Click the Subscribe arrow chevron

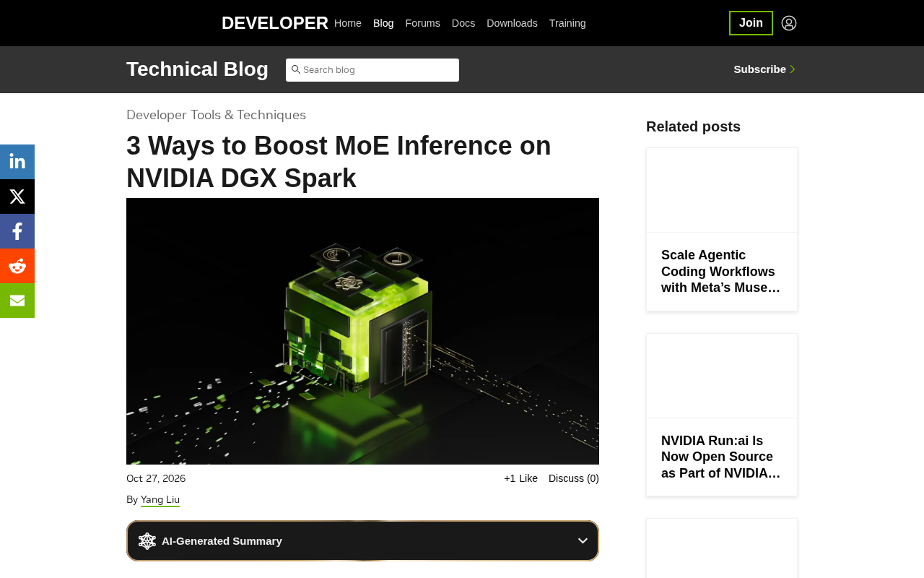coord(793,69)
